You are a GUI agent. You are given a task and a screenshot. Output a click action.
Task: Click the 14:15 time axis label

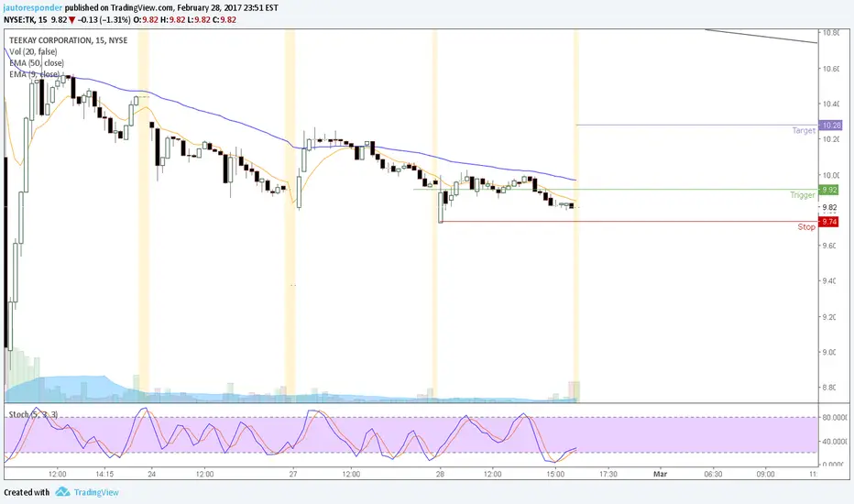104,474
